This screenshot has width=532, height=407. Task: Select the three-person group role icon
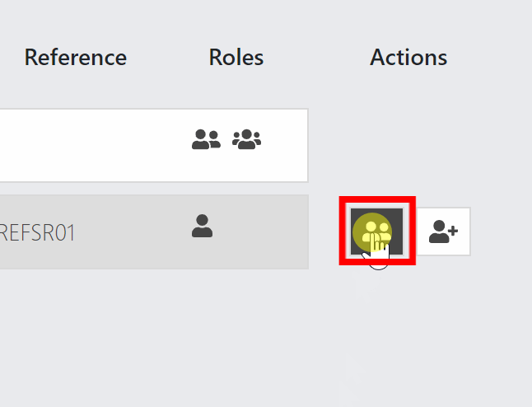[x=247, y=139]
